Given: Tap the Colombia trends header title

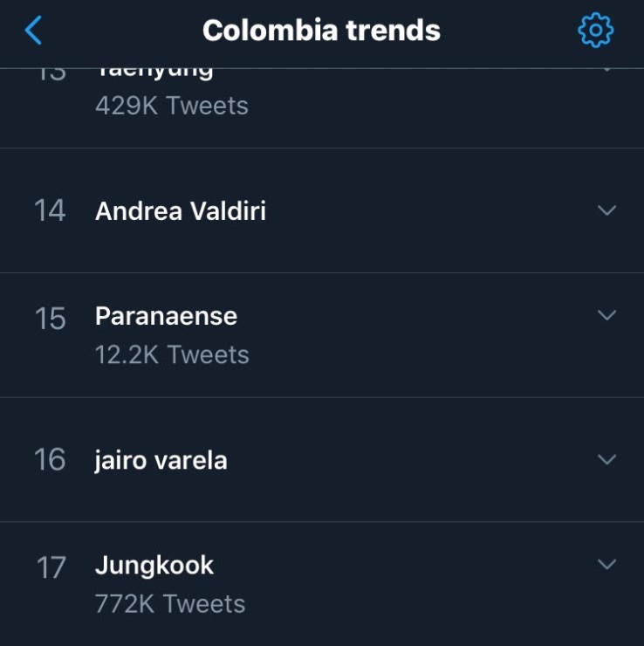Looking at the screenshot, I should (x=321, y=31).
